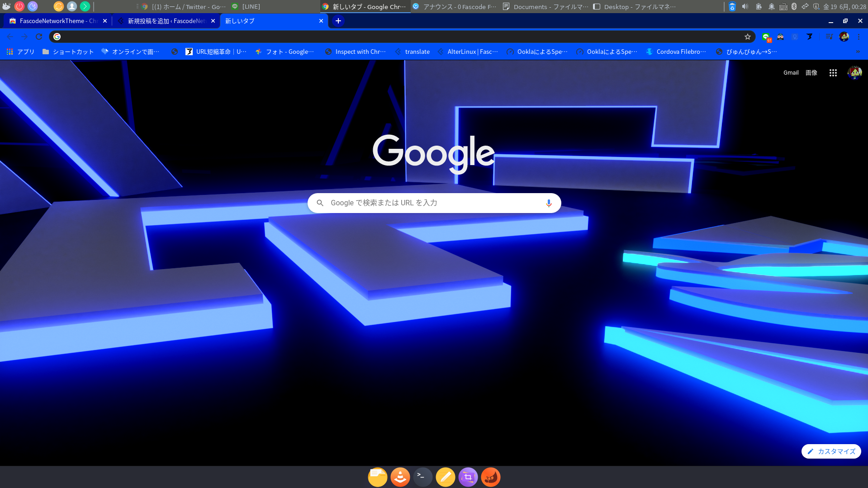868x488 pixels.
Task: Launch screenshot crop tool from dock
Action: [468, 477]
